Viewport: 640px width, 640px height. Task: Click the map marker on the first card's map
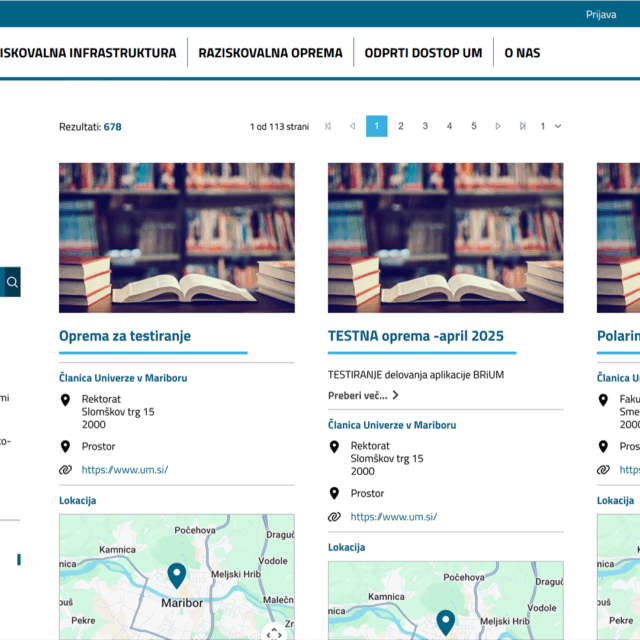coord(176,575)
